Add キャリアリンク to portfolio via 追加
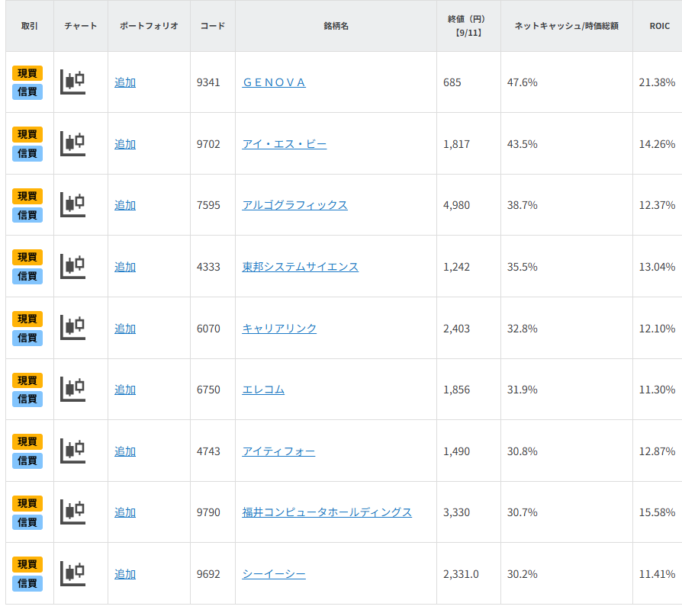This screenshot has height=616, width=682. tap(125, 329)
